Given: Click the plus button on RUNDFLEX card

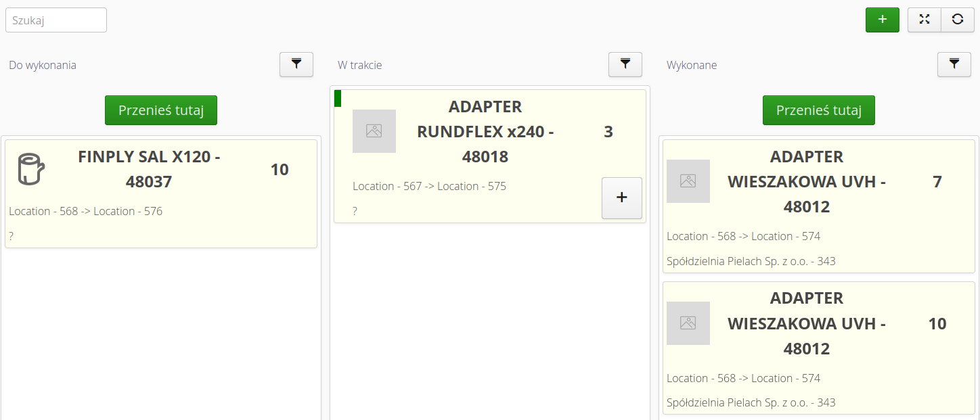Looking at the screenshot, I should point(621,197).
